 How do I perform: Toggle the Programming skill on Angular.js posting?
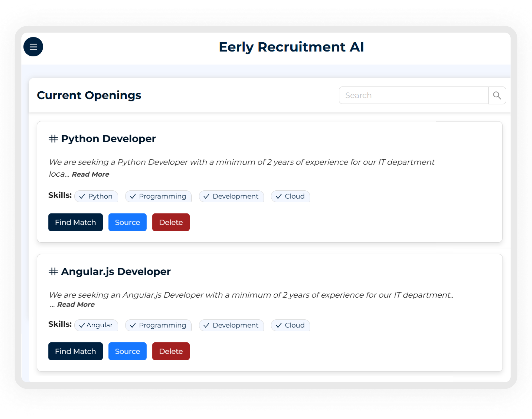[x=158, y=325]
